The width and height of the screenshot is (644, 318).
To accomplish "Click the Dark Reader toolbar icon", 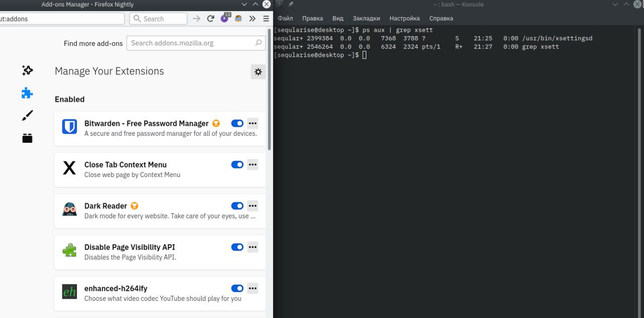I will pyautogui.click(x=238, y=19).
